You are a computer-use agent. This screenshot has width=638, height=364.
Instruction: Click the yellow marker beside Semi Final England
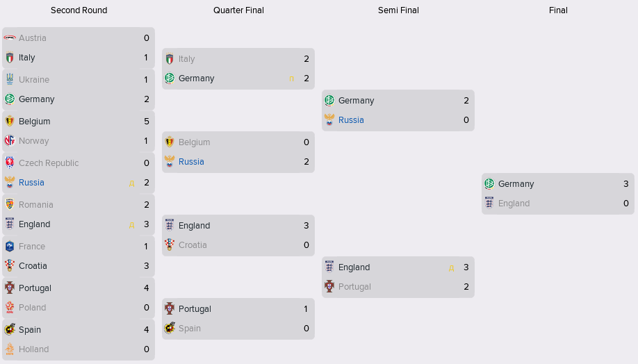point(451,268)
